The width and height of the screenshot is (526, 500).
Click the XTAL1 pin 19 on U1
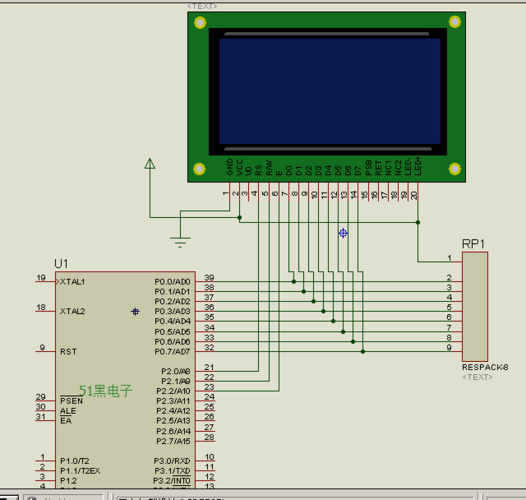[46, 281]
